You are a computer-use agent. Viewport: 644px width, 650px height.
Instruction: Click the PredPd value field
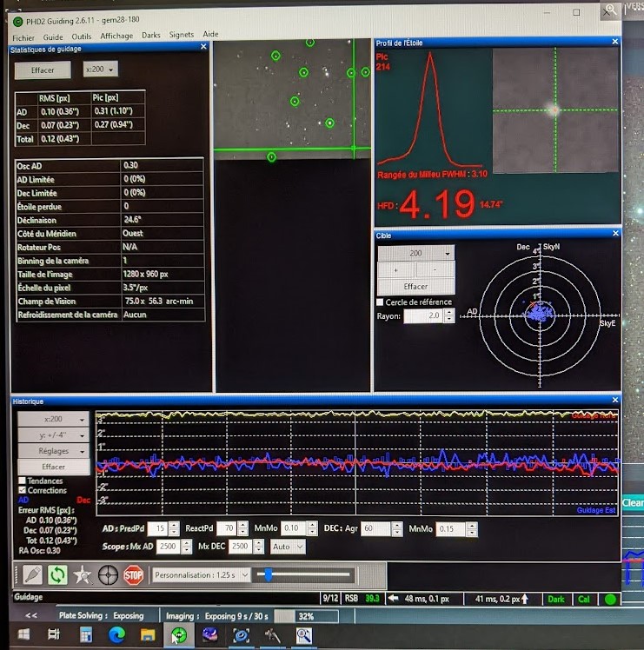[159, 528]
